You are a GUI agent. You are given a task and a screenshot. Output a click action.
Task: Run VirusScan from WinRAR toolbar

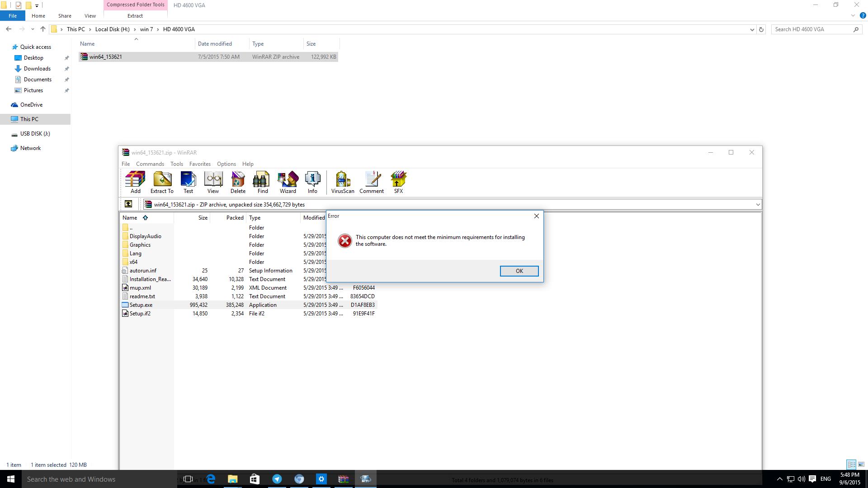pos(343,183)
